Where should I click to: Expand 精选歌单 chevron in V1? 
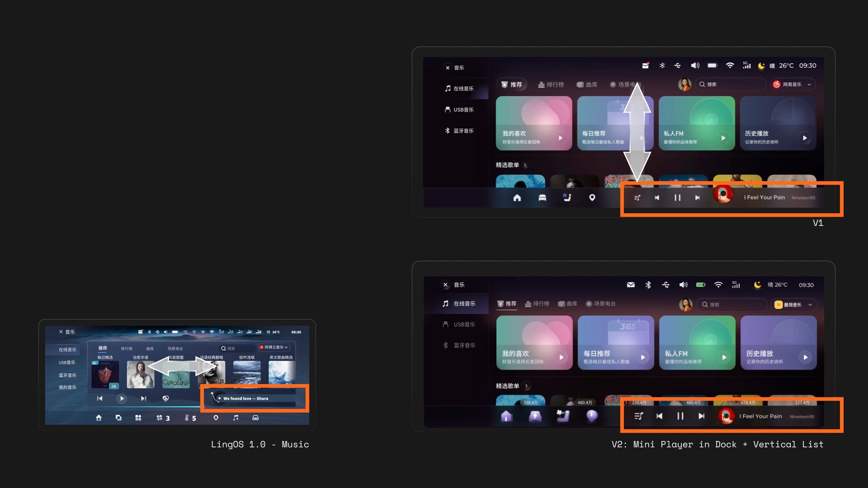[x=525, y=165]
